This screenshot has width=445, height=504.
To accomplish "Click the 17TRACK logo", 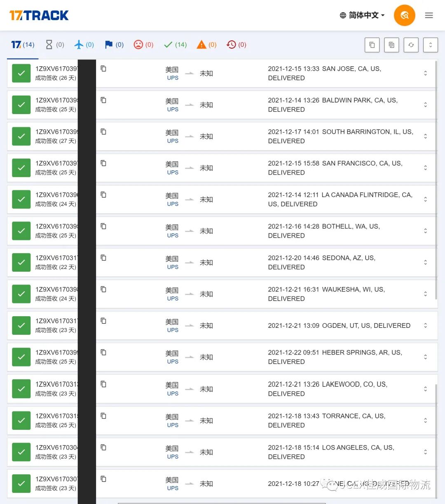I will pos(39,16).
